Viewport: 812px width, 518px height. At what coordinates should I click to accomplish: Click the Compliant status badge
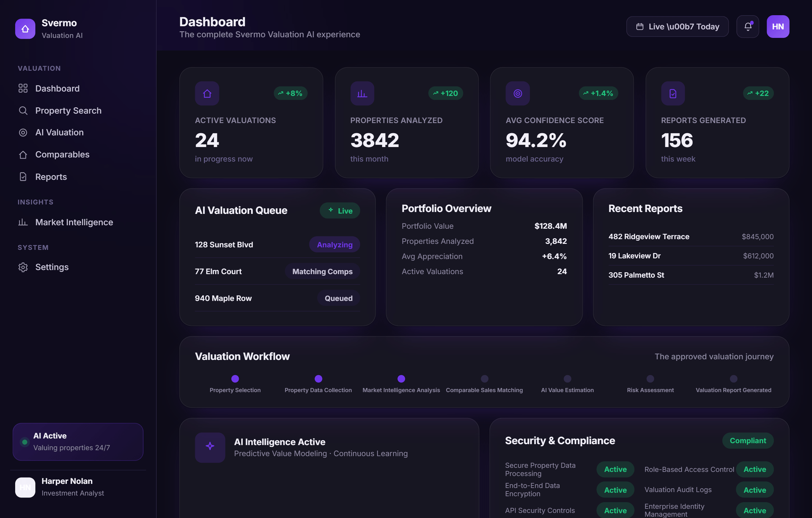point(748,441)
